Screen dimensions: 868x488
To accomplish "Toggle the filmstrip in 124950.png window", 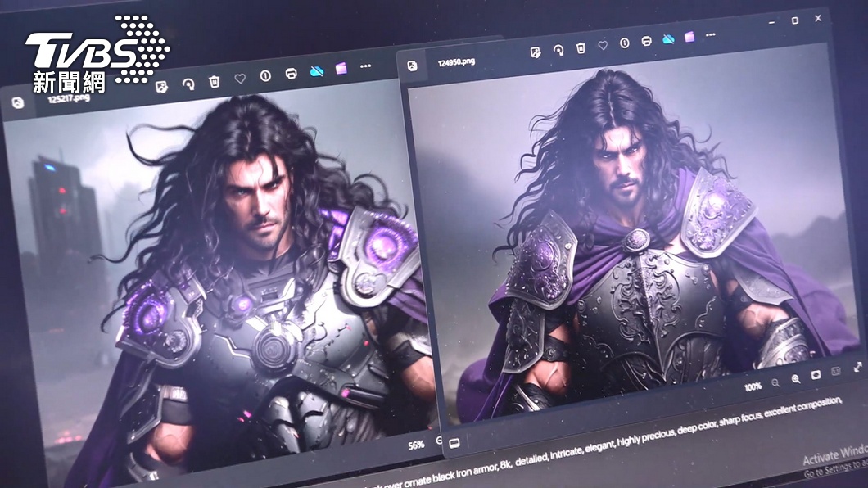I will tap(454, 443).
